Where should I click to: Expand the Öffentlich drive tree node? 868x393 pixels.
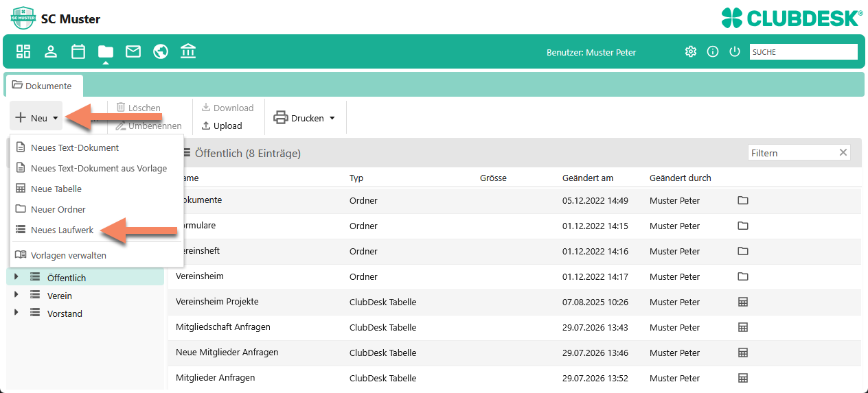click(x=16, y=276)
